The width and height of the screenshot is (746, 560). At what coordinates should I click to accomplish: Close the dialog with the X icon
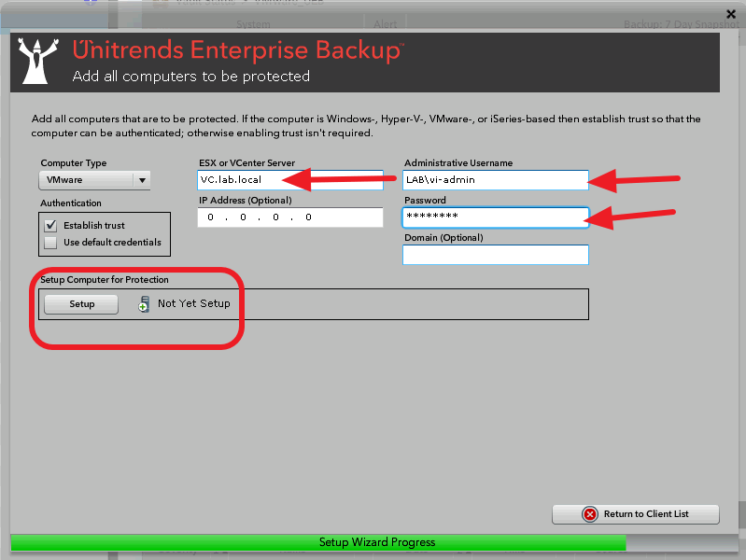pyautogui.click(x=731, y=14)
